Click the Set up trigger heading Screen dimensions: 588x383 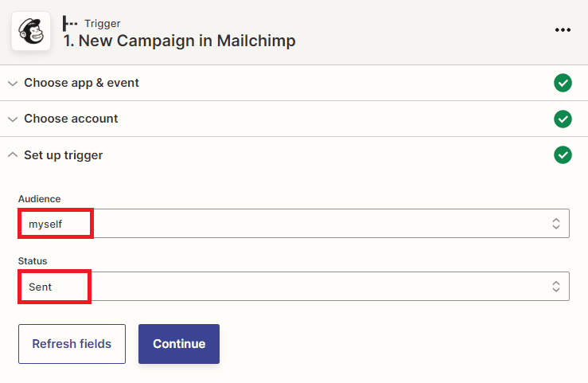click(x=63, y=154)
